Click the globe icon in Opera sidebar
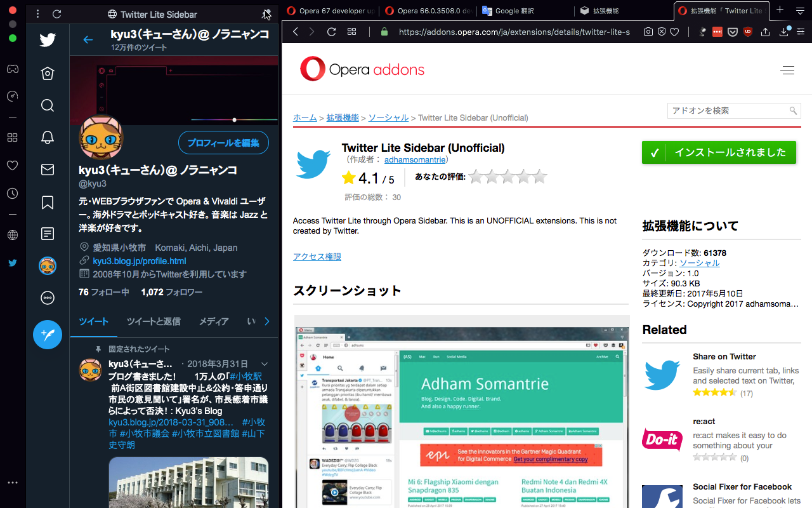 (12, 235)
